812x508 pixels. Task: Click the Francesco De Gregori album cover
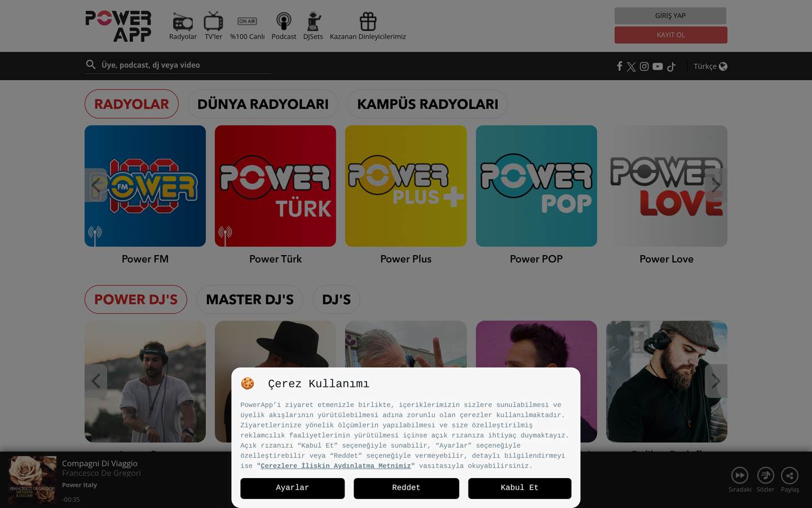coord(32,480)
